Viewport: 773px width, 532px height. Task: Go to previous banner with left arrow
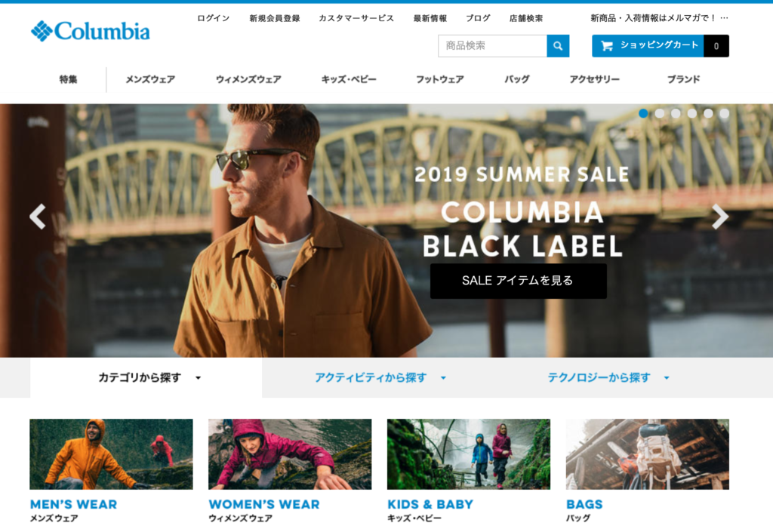38,217
